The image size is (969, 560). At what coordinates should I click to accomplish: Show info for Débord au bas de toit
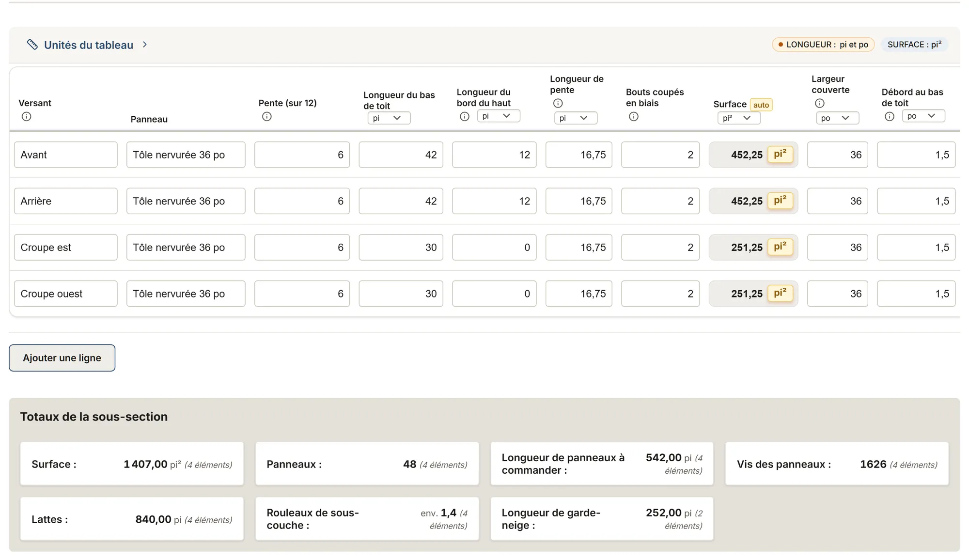click(x=890, y=116)
